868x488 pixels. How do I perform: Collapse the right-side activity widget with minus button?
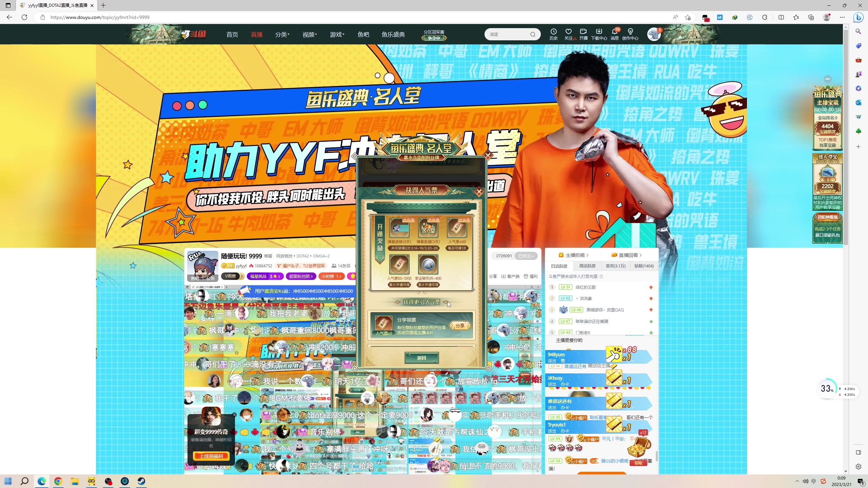828,79
